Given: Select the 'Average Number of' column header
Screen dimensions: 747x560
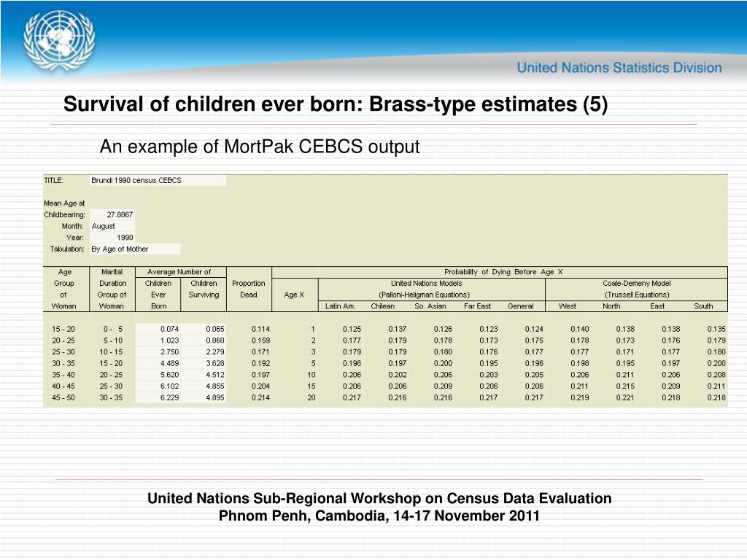Looking at the screenshot, I should [x=179, y=272].
